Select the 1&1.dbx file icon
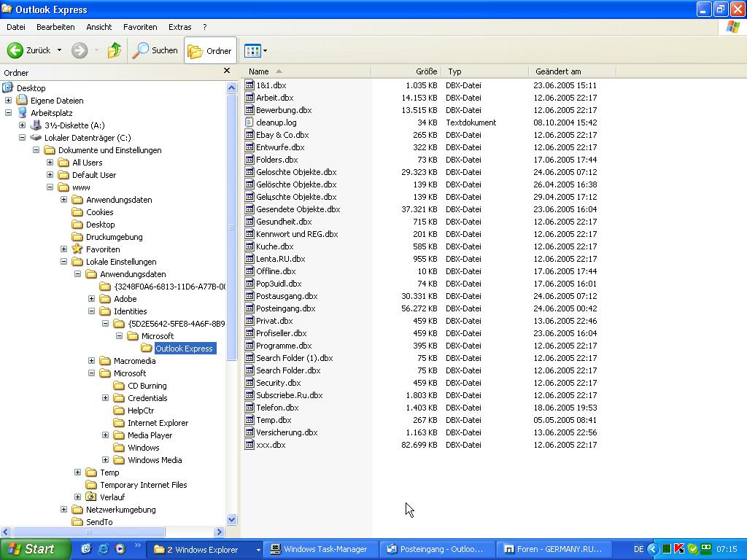 pos(249,85)
